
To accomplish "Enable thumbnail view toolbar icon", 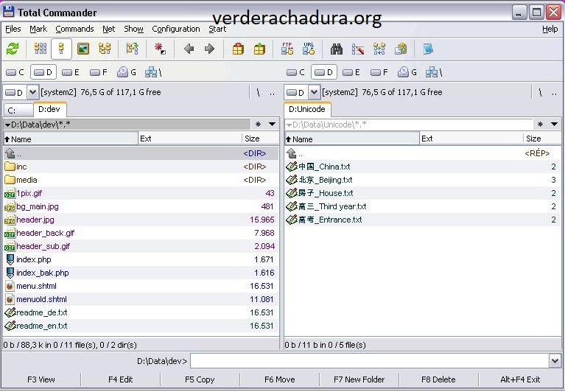I will [x=83, y=49].
